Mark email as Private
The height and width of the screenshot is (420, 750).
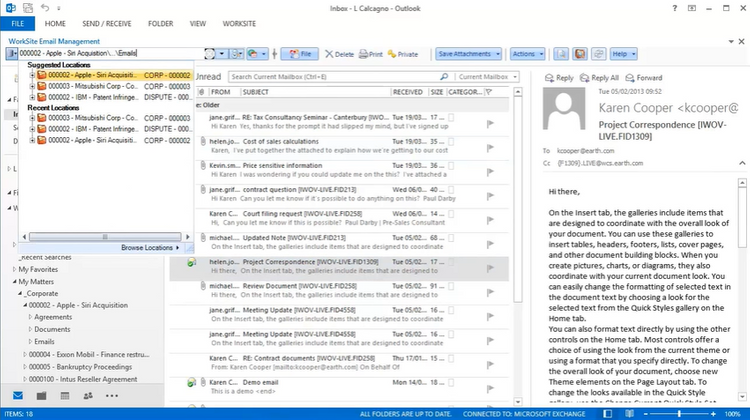403,54
